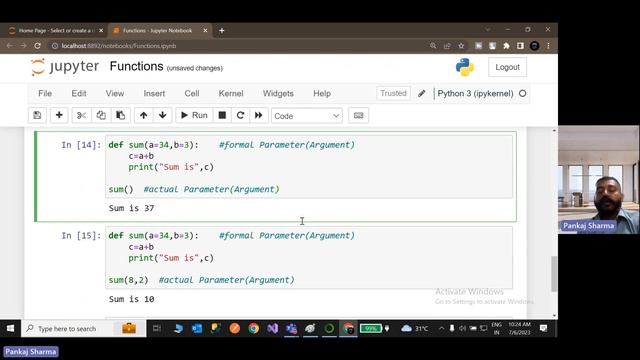Image resolution: width=640 pixels, height=360 pixels.
Task: Show hidden system tray icons chevron
Action: (441, 328)
